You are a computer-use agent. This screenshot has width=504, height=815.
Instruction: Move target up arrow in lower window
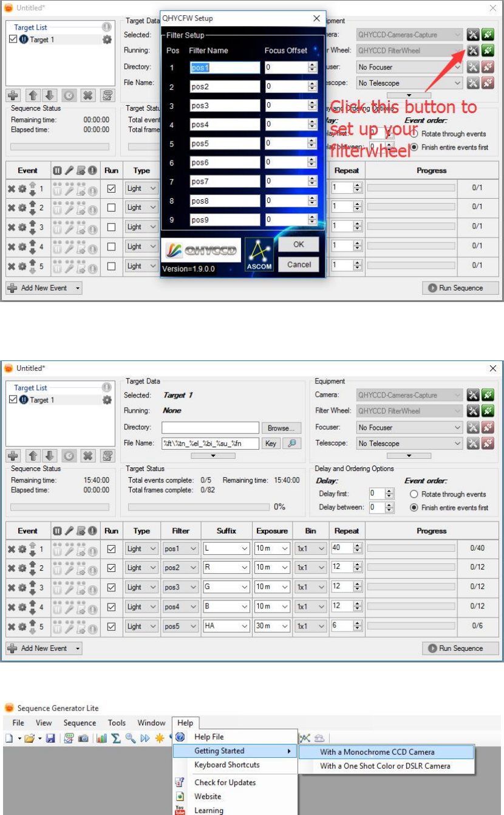pyautogui.click(x=32, y=456)
